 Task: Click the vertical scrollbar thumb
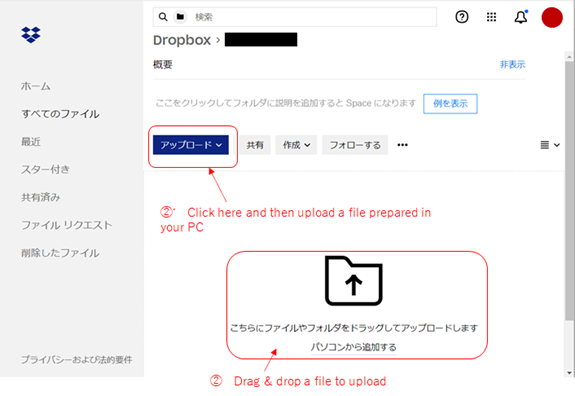(569, 191)
